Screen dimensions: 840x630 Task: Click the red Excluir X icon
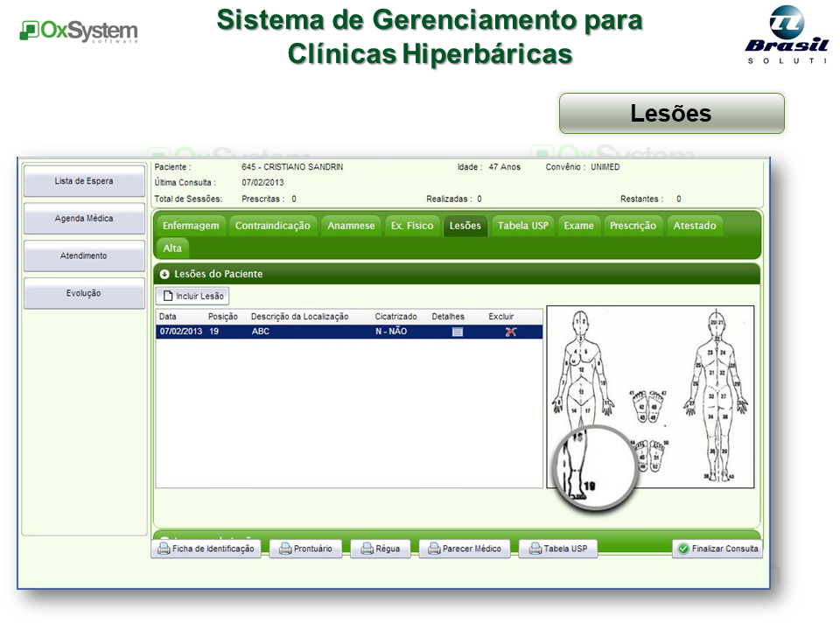511,332
